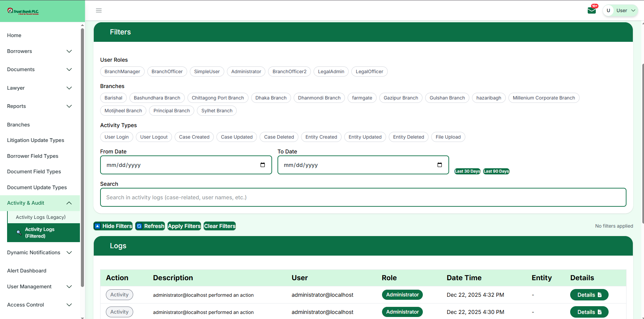Viewport: 644px width, 319px height.
Task: Expand the Borrowers section in the sidebar
Action: point(69,51)
